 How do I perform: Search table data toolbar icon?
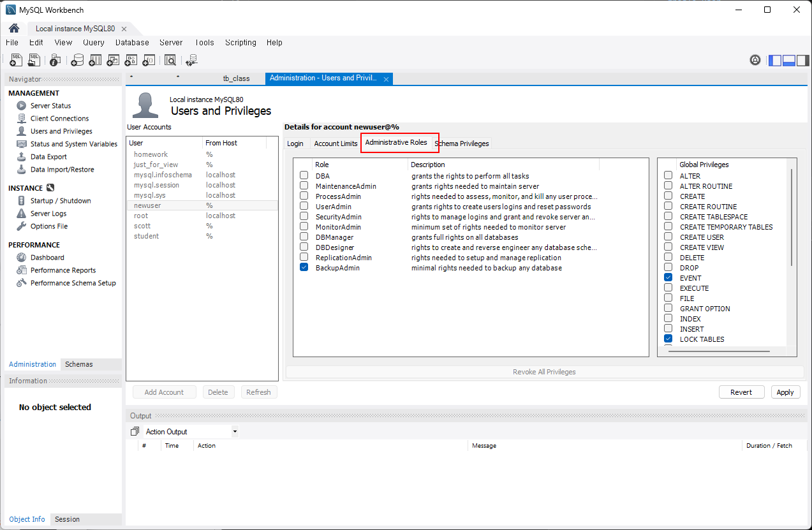click(x=170, y=60)
